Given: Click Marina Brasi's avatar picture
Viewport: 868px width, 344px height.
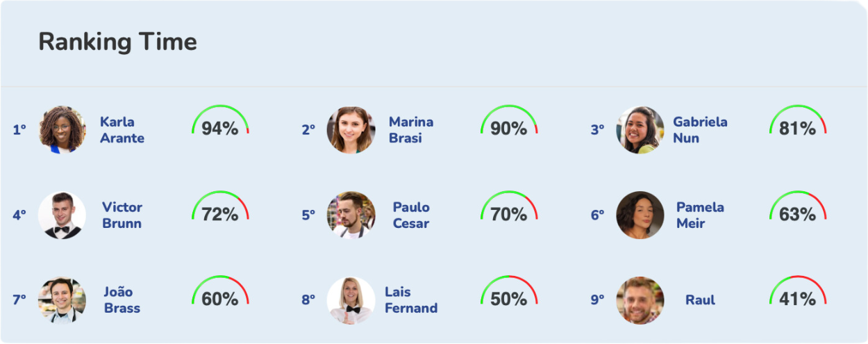Looking at the screenshot, I should click(351, 130).
